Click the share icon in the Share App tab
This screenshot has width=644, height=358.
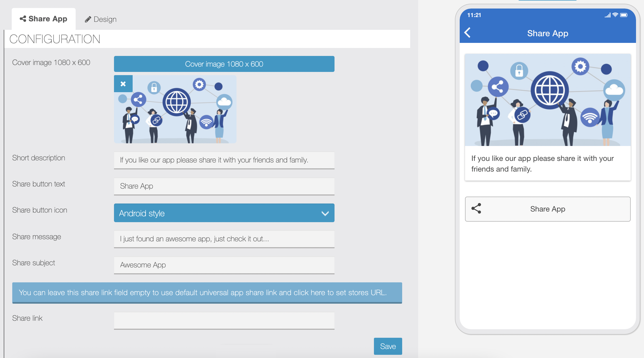point(23,19)
